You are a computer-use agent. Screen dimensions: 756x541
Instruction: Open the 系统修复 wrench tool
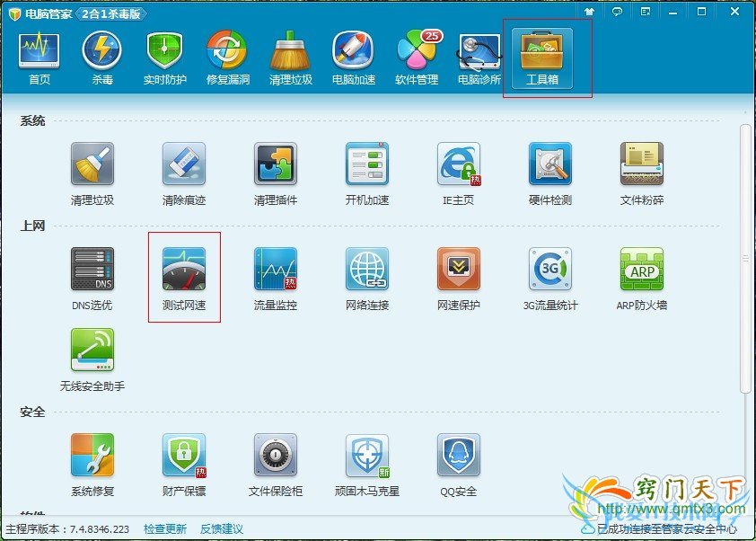tap(92, 465)
